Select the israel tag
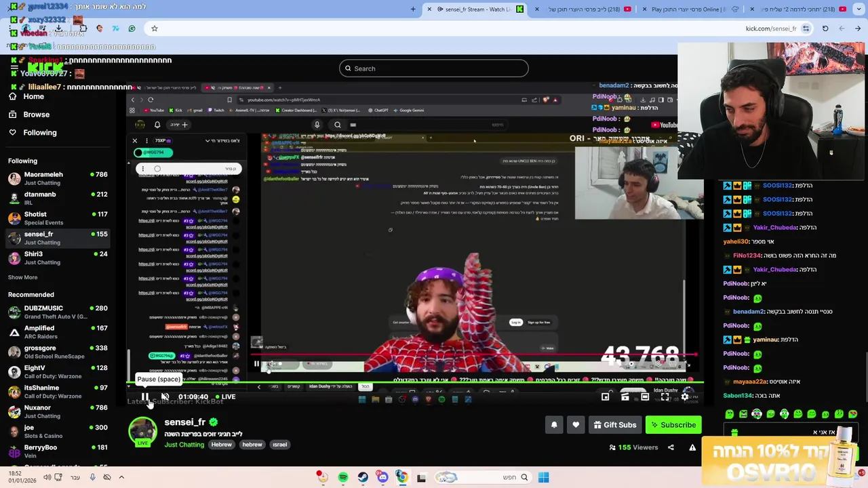This screenshot has width=868, height=488. tap(280, 445)
